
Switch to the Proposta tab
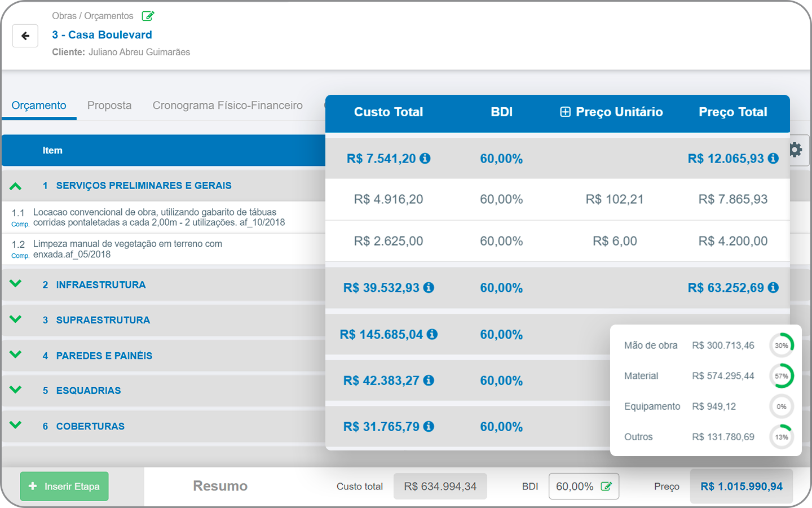[x=109, y=106]
